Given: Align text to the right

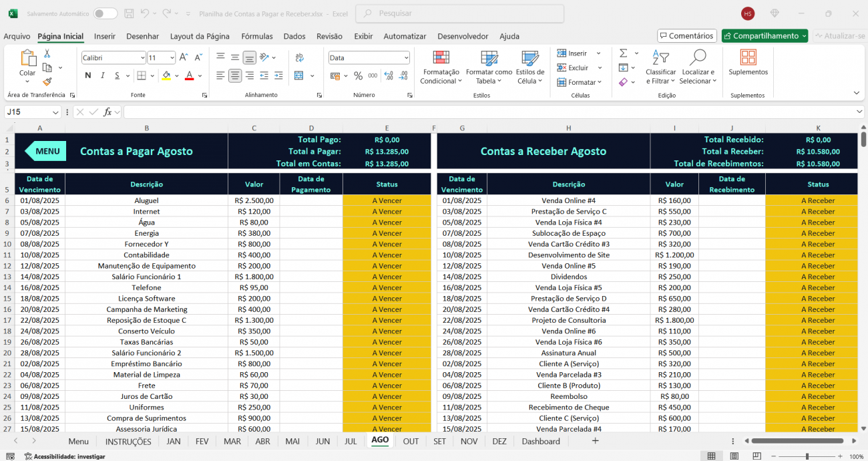Looking at the screenshot, I should click(250, 75).
